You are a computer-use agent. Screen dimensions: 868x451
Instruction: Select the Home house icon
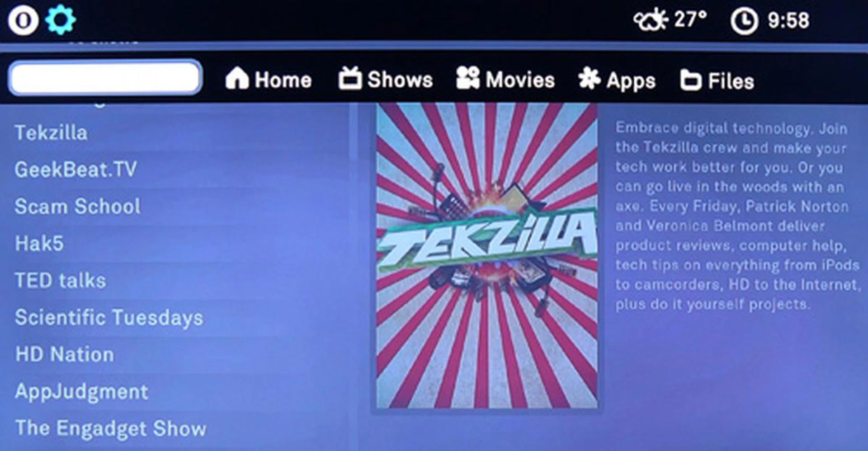237,78
